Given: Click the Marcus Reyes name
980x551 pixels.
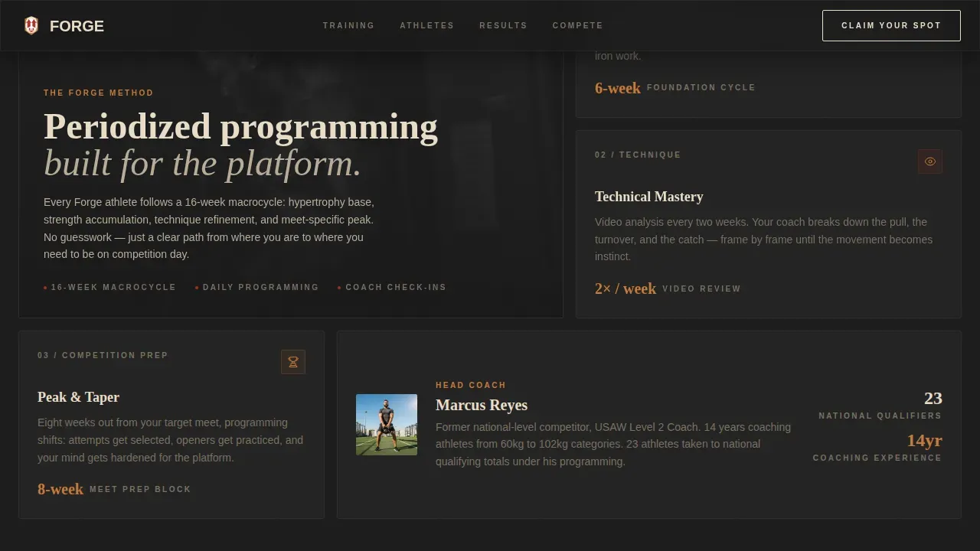Looking at the screenshot, I should click(482, 405).
